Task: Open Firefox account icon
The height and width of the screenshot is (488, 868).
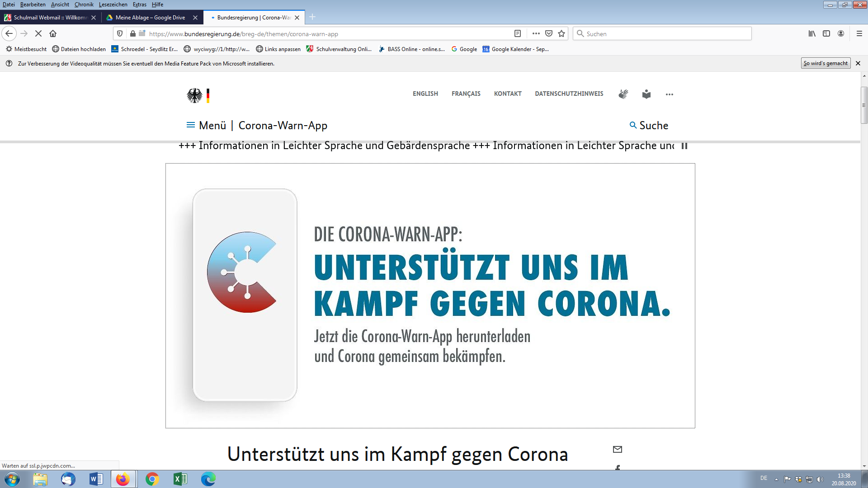Action: pyautogui.click(x=841, y=33)
